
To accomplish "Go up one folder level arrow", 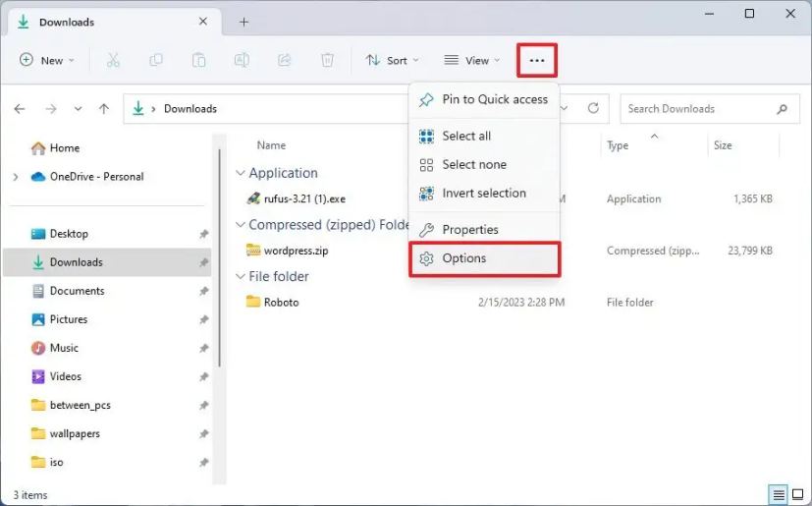I will point(104,109).
